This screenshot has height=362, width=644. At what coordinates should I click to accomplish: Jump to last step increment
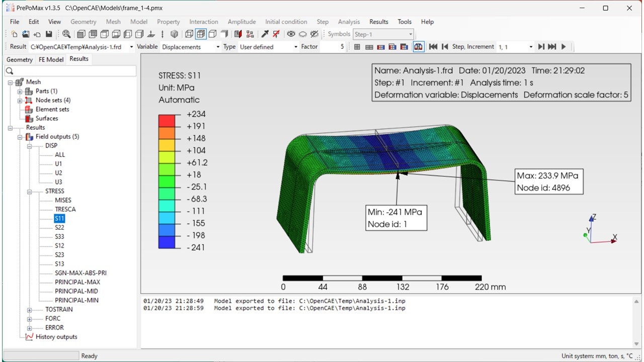[x=552, y=47]
